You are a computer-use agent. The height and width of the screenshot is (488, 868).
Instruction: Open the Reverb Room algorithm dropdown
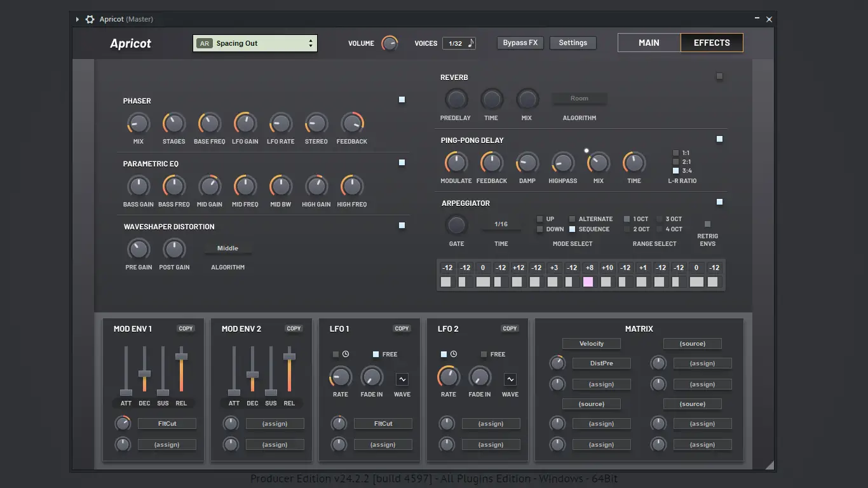coord(579,98)
